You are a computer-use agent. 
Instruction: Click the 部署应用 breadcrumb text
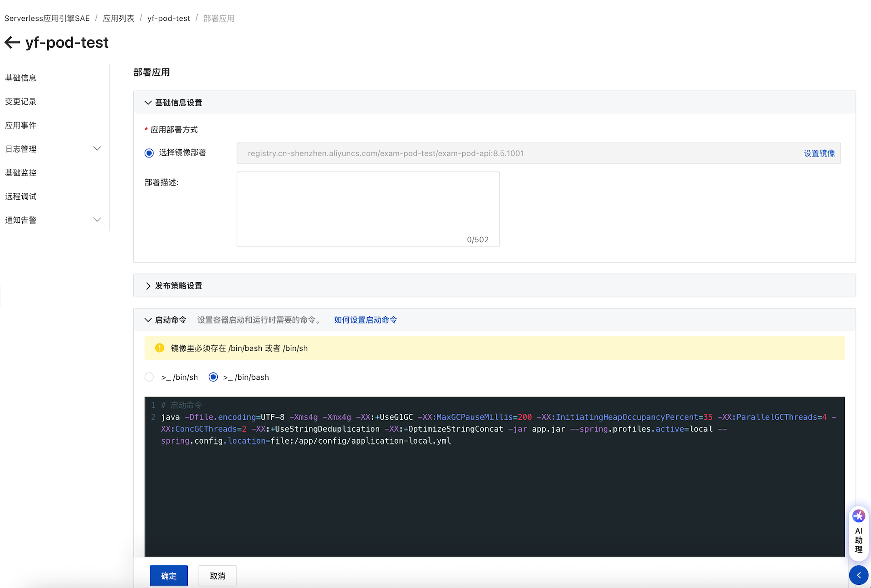tap(219, 18)
